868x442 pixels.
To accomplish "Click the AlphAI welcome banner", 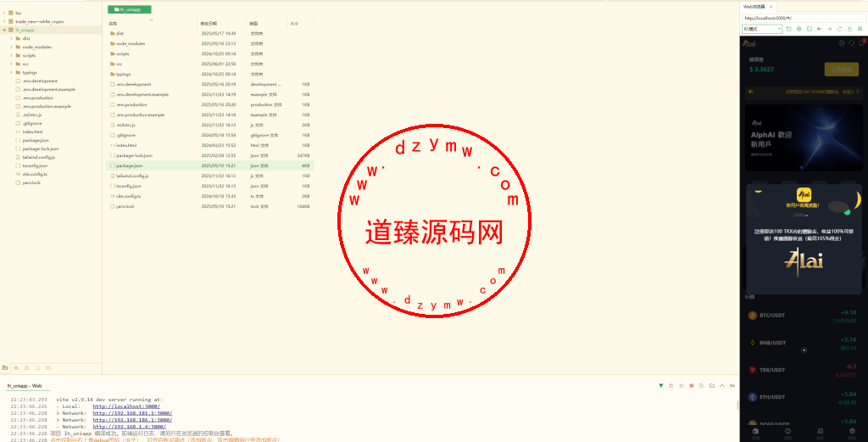I will pyautogui.click(x=804, y=137).
